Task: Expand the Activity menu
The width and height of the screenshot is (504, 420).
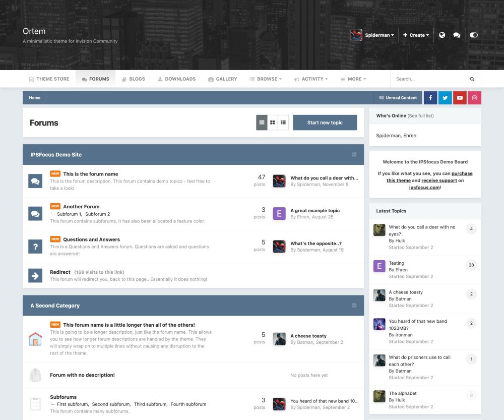Action: click(x=311, y=79)
